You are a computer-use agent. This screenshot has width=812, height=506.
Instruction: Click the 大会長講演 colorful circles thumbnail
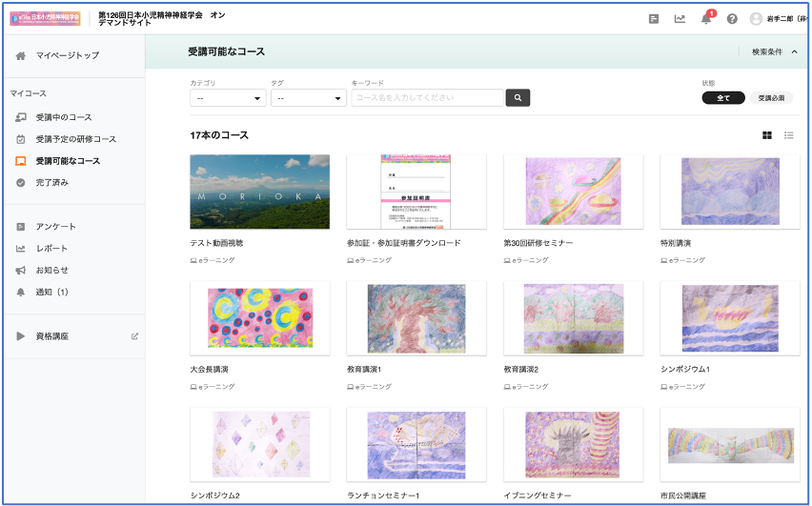pyautogui.click(x=260, y=318)
